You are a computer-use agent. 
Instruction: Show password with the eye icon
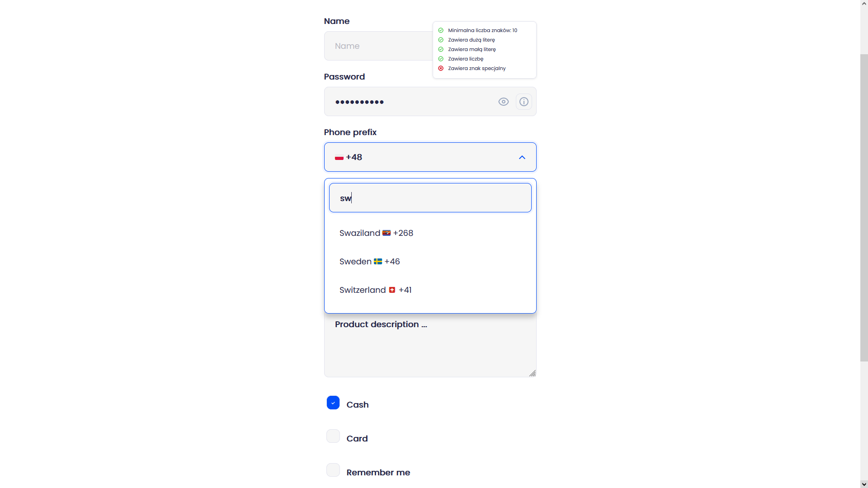pos(503,102)
